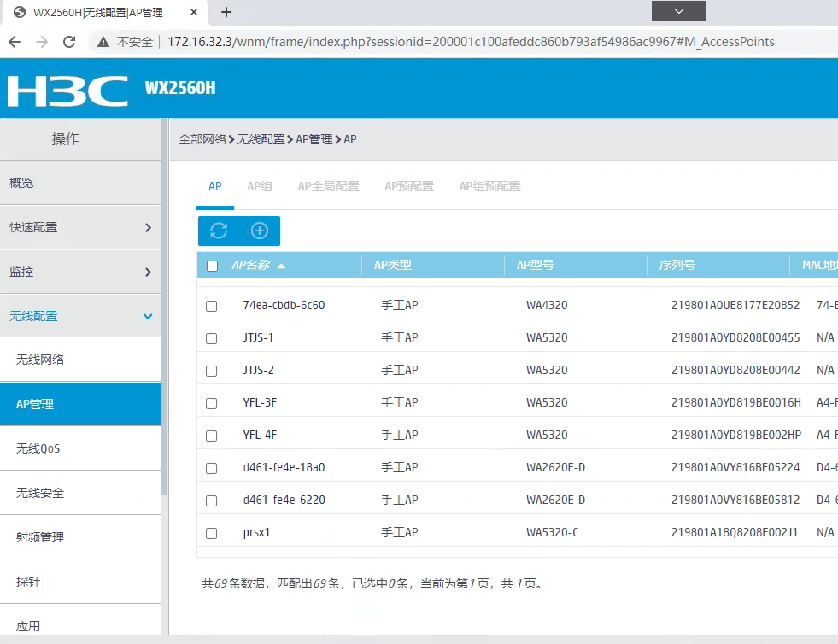Image resolution: width=838 pixels, height=644 pixels.
Task: Click the AP名称 sort arrow
Action: (281, 266)
